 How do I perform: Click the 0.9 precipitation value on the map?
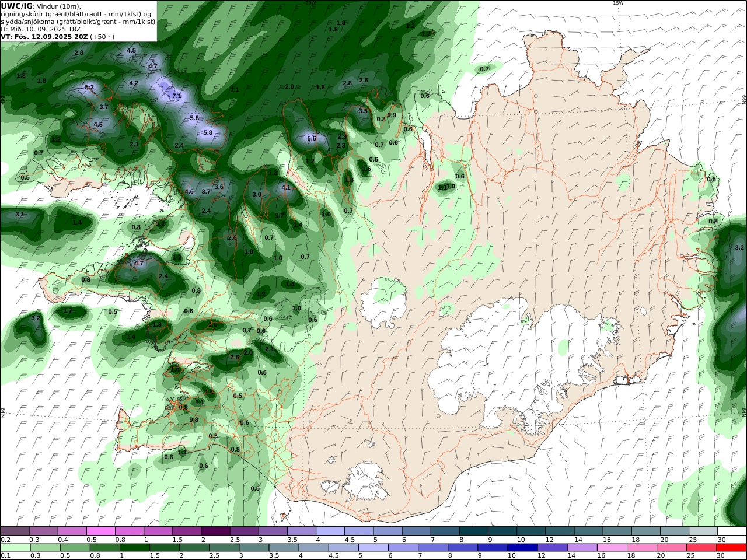(392, 115)
